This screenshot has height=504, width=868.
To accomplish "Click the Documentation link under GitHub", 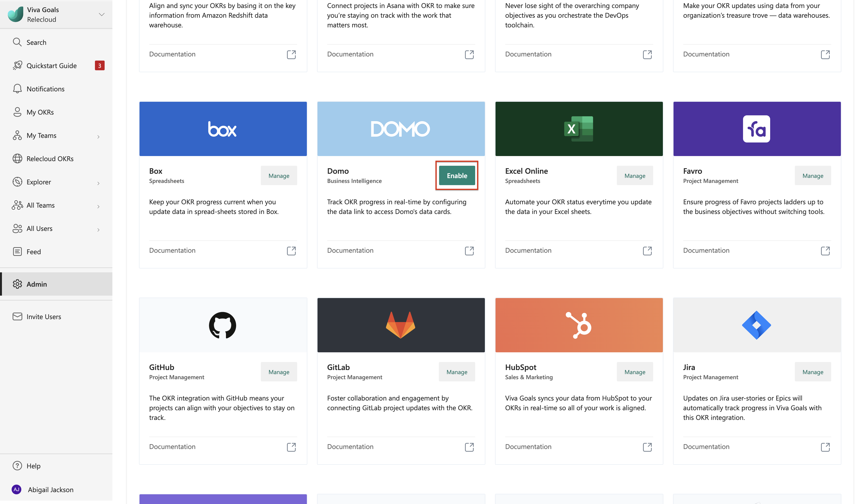I will point(172,446).
